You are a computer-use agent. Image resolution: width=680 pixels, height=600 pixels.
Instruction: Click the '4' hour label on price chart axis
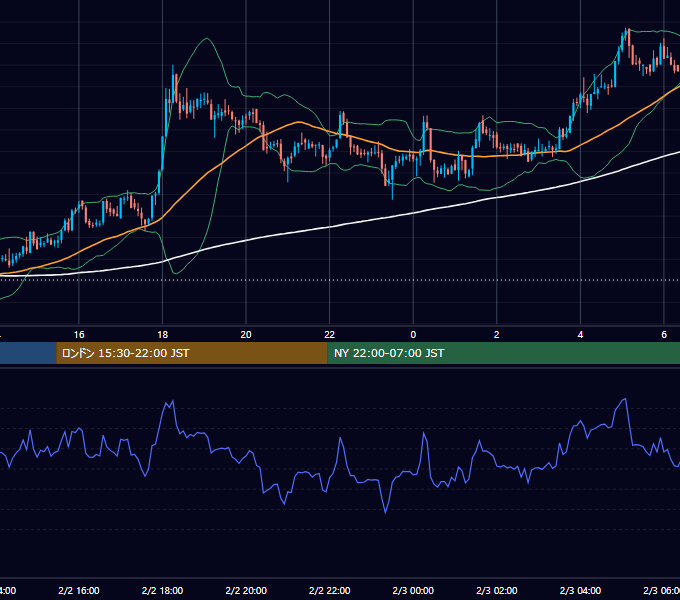pos(580,335)
